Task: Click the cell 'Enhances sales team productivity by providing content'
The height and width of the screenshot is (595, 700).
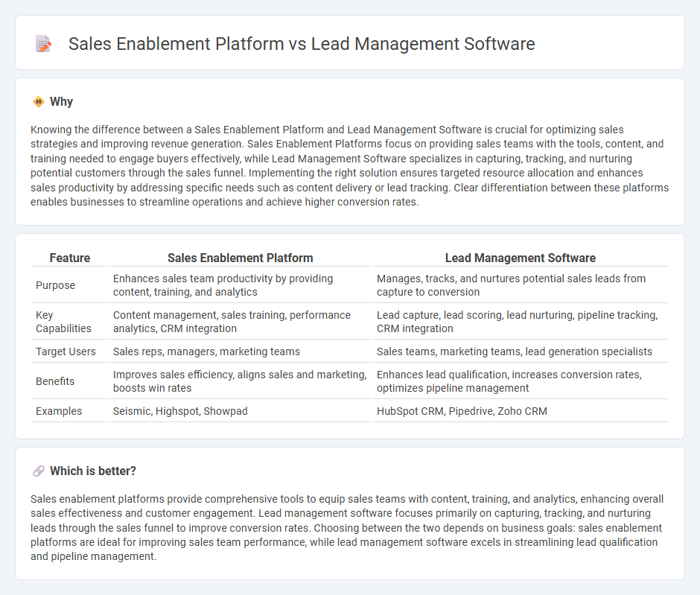Action: (241, 285)
